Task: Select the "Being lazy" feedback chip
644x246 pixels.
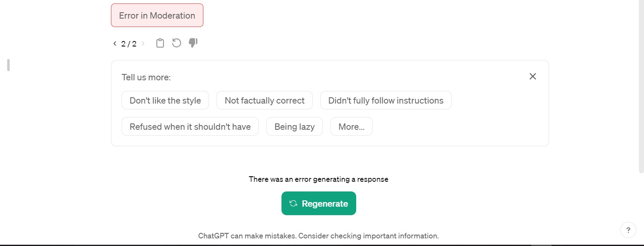Action: click(x=294, y=126)
